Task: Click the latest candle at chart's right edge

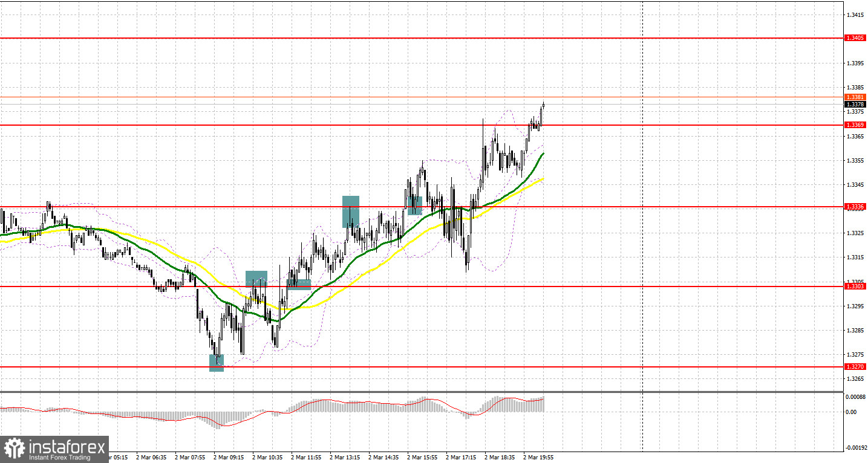Action: (543, 105)
